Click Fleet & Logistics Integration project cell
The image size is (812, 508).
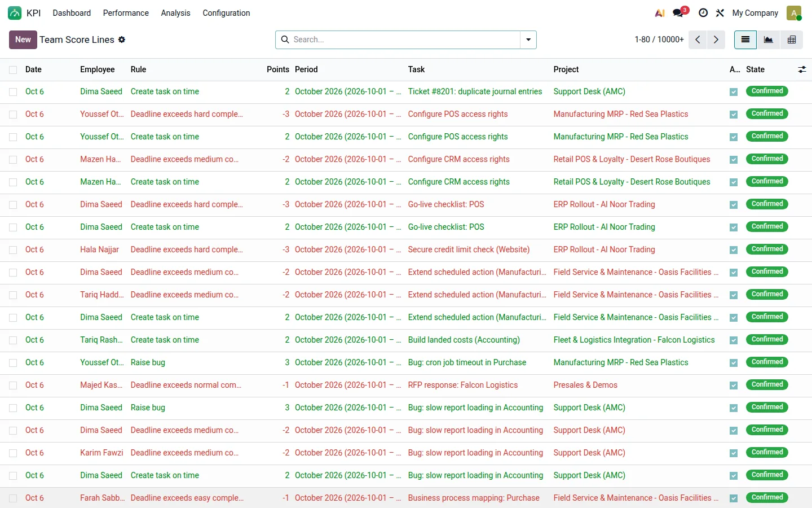point(634,340)
